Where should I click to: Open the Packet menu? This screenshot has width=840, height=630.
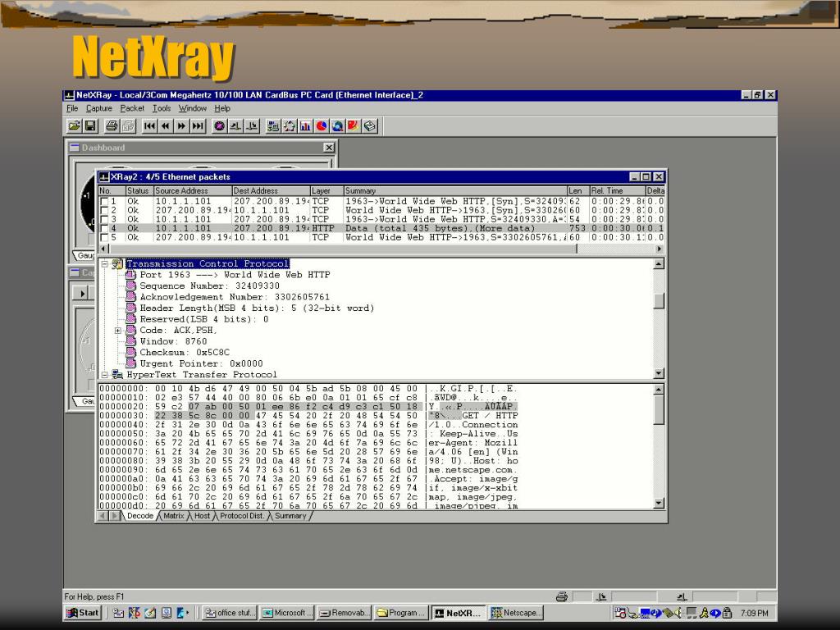[x=132, y=108]
